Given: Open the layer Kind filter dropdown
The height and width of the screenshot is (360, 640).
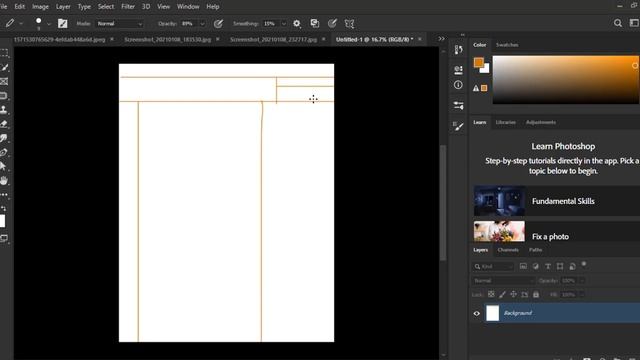Looking at the screenshot, I should [x=493, y=267].
